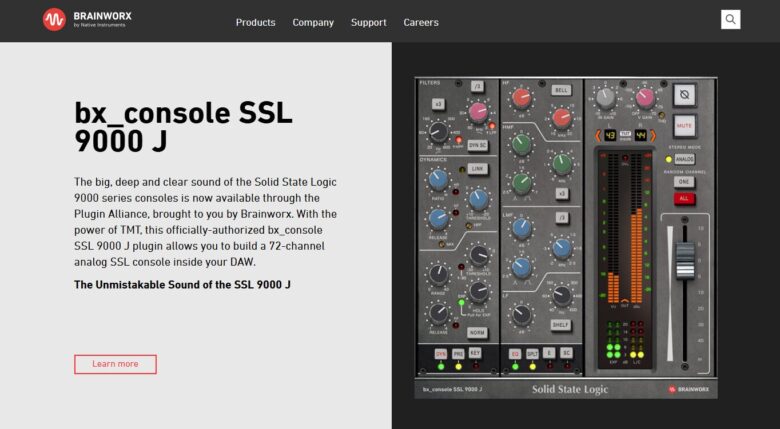Click the phase invert Ø button

coord(685,96)
